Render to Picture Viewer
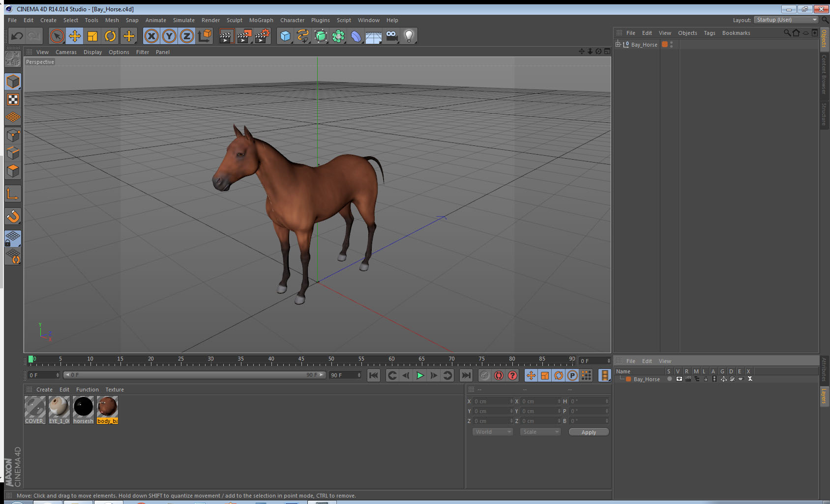Viewport: 830px width, 504px height. tap(244, 36)
